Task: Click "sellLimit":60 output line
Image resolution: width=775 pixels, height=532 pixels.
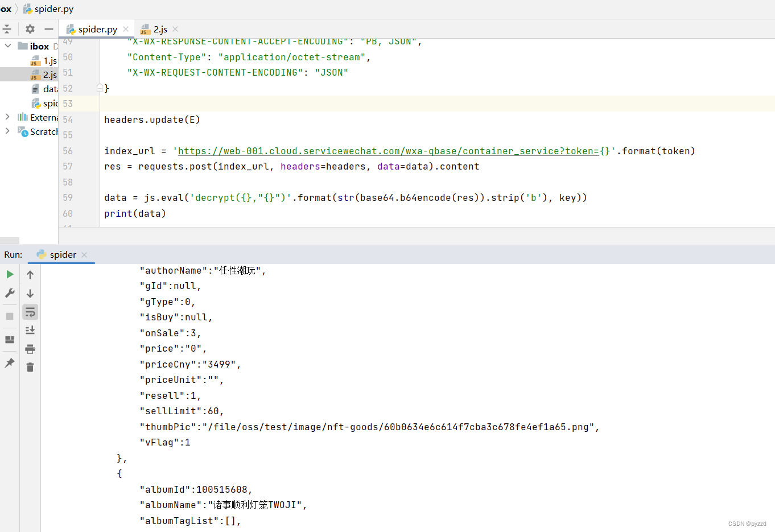Action: [182, 411]
